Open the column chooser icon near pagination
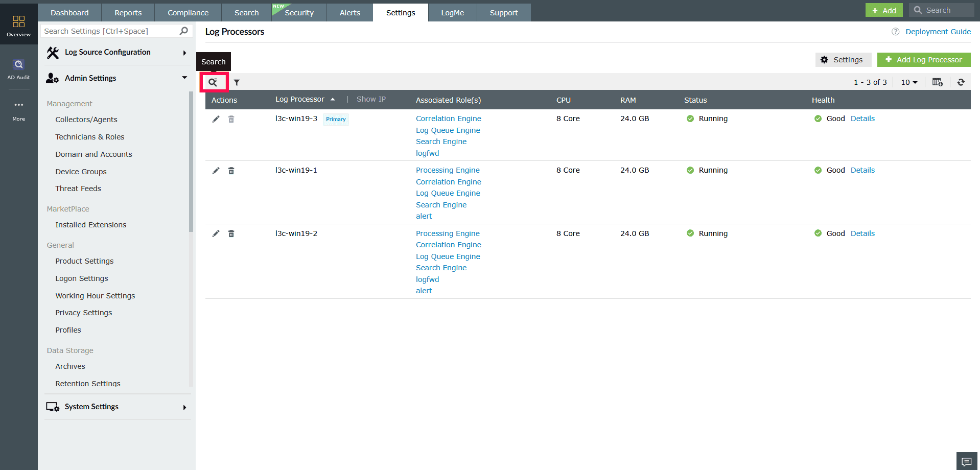The width and height of the screenshot is (980, 470). point(938,82)
